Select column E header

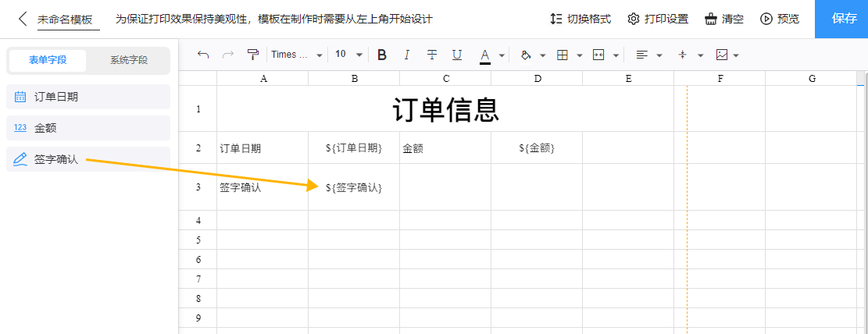coord(628,79)
